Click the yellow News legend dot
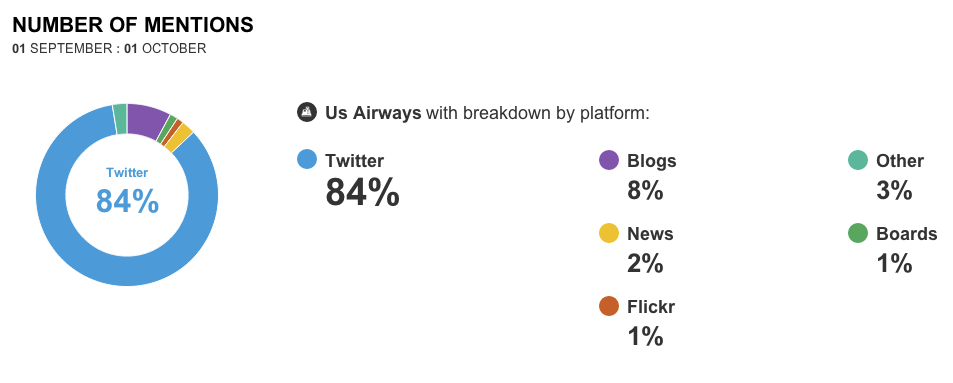Viewport: 953px width, 383px height. tap(608, 233)
